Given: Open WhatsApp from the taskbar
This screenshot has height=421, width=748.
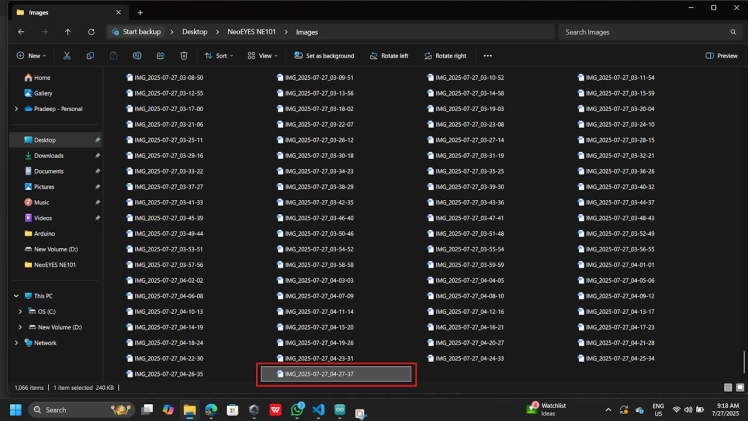Looking at the screenshot, I should coord(297,410).
